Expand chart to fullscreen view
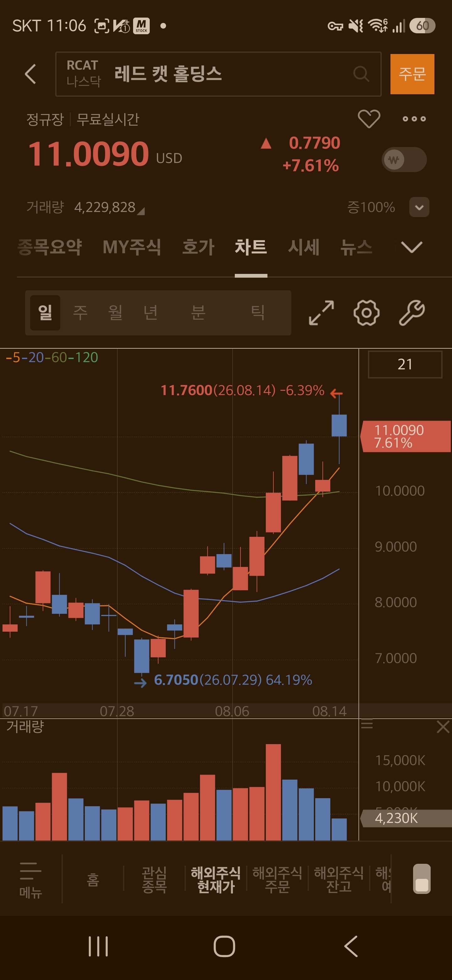452x980 pixels. tap(321, 313)
